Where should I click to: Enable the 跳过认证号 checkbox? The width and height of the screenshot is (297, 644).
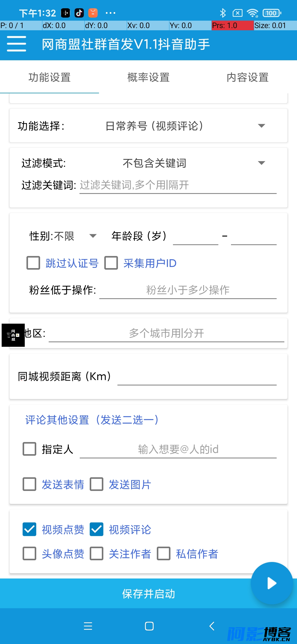33,263
